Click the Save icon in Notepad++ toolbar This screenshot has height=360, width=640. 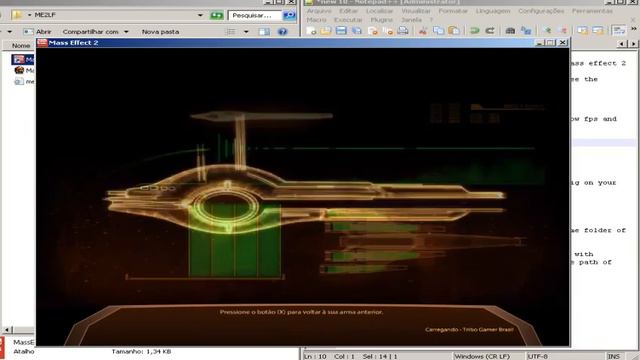click(341, 31)
